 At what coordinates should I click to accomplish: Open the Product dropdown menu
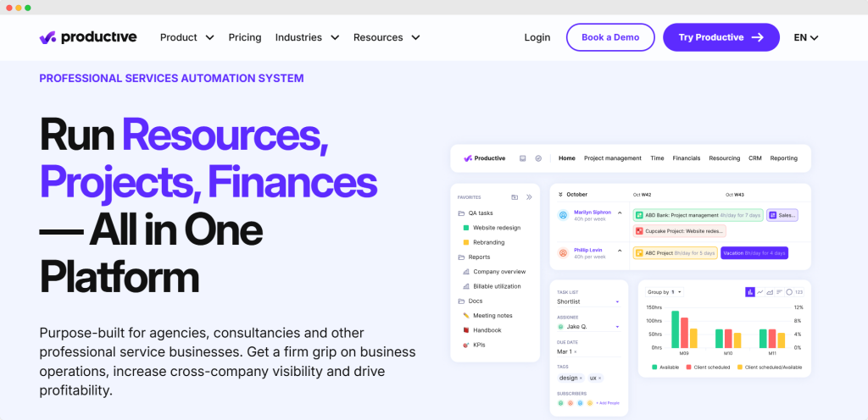(x=186, y=37)
